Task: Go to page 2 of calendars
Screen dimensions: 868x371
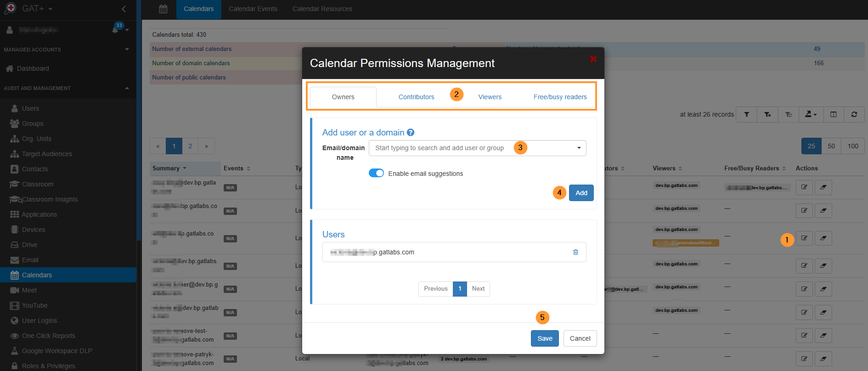Action: pyautogui.click(x=190, y=146)
